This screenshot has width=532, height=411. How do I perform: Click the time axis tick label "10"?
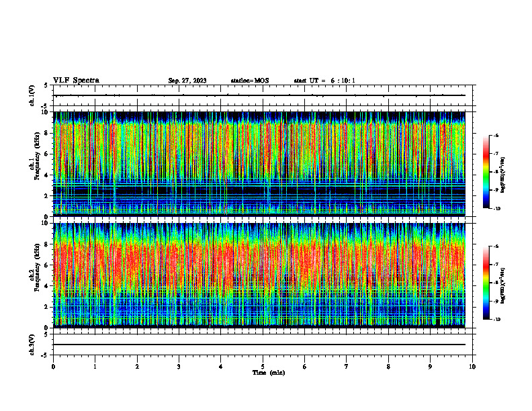point(472,367)
